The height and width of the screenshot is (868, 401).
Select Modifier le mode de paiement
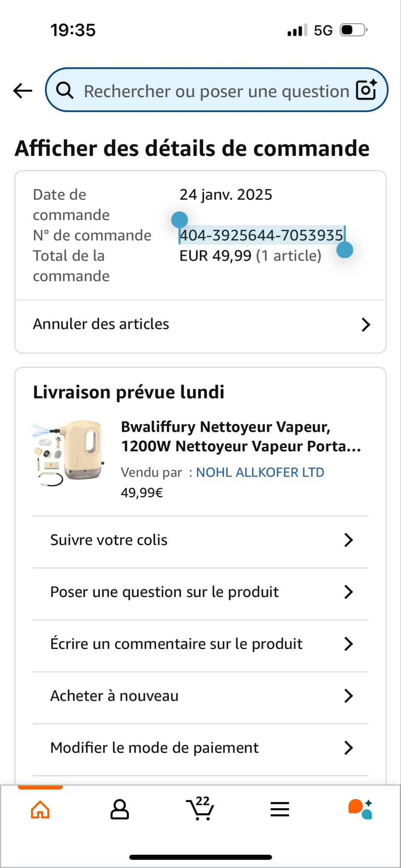point(154,748)
